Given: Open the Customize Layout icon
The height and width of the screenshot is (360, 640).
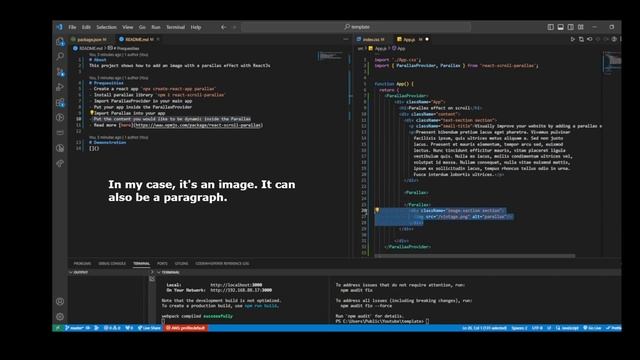Looking at the screenshot, I should [x=580, y=27].
